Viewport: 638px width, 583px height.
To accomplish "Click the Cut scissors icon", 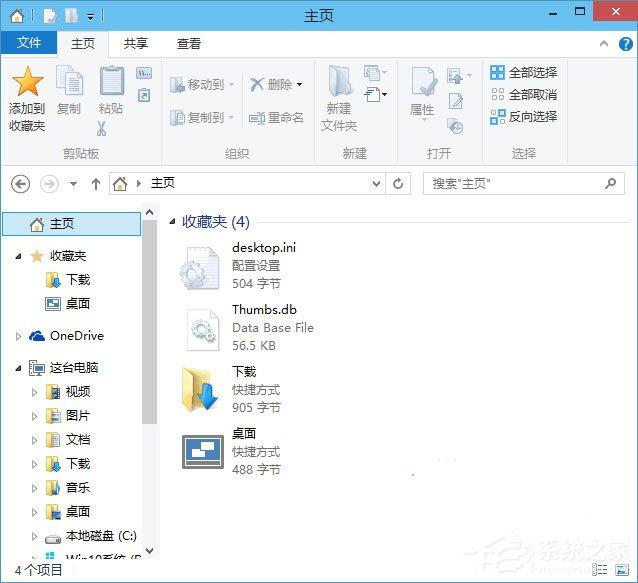I will click(x=101, y=129).
